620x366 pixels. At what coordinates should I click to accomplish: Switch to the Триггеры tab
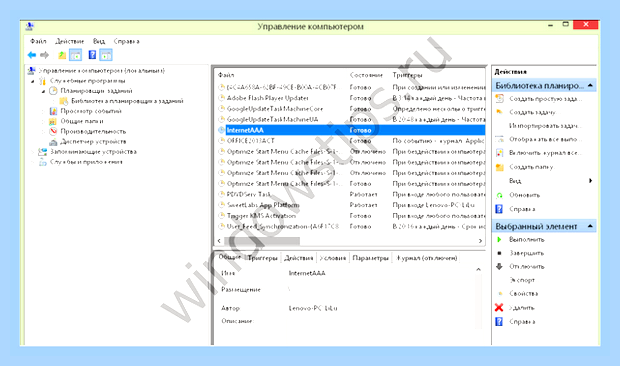click(x=263, y=258)
